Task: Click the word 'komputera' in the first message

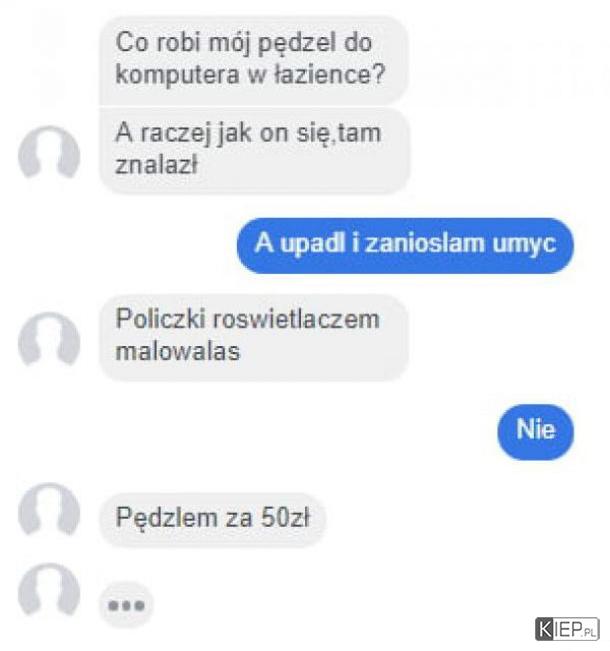Action: point(177,76)
